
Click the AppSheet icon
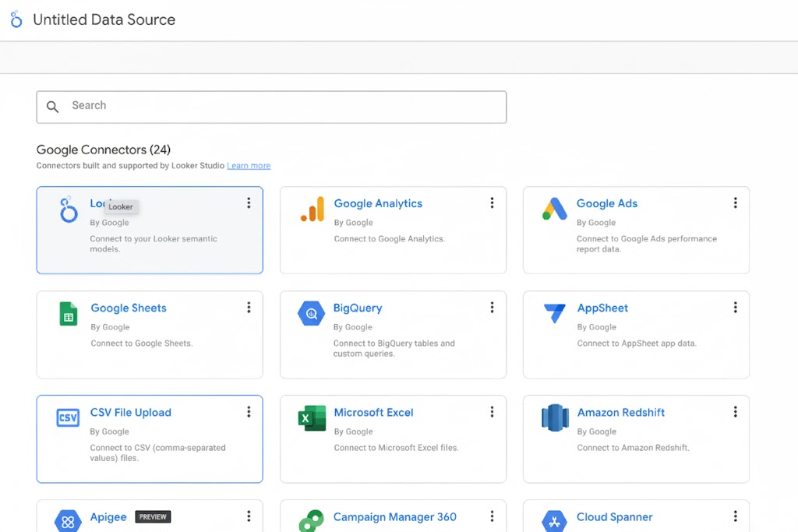tap(555, 313)
